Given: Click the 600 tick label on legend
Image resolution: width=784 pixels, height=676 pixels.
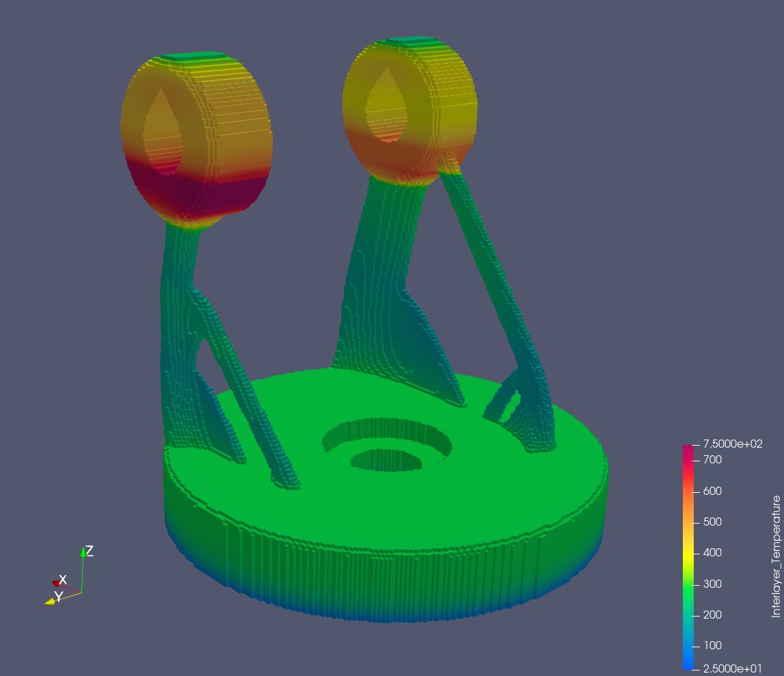Looking at the screenshot, I should (x=712, y=491).
